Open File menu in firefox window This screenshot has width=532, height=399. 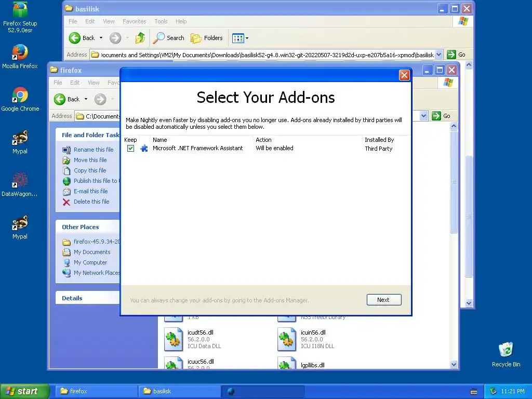click(x=58, y=83)
